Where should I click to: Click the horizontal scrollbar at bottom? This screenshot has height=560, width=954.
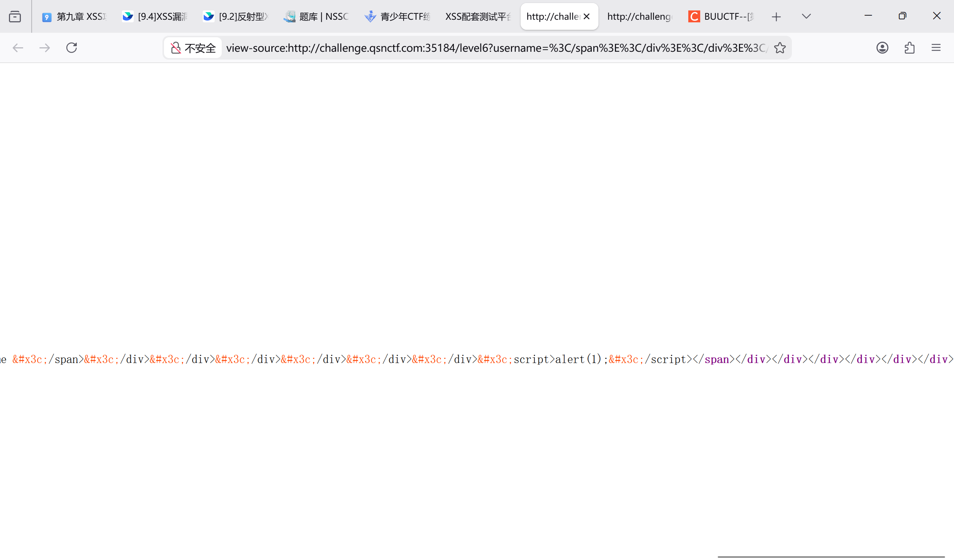click(x=831, y=557)
